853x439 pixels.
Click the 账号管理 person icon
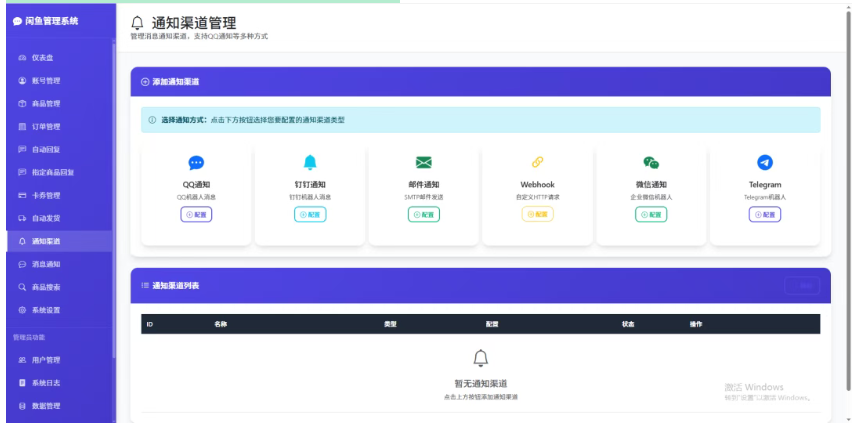point(22,81)
